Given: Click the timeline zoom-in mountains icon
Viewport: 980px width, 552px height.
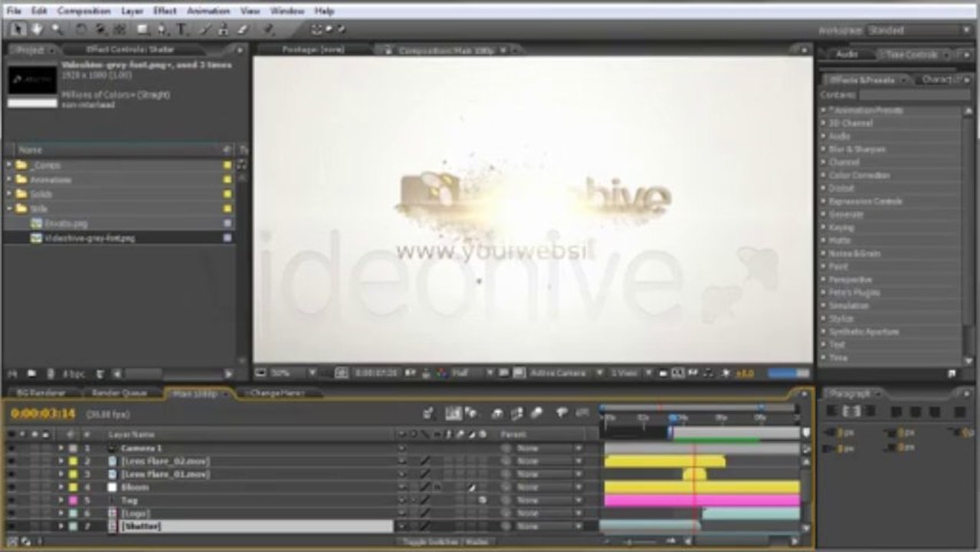Looking at the screenshot, I should (670, 541).
